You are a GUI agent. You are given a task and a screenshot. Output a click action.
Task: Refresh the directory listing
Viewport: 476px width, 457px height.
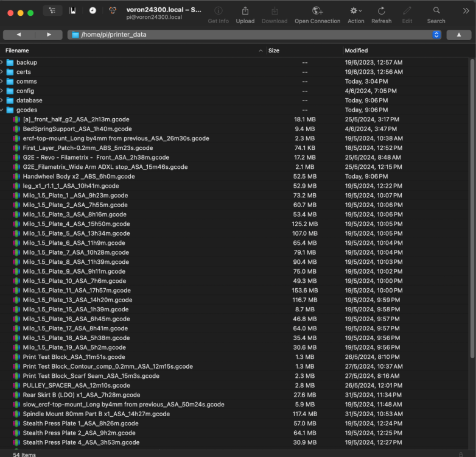[x=381, y=11]
